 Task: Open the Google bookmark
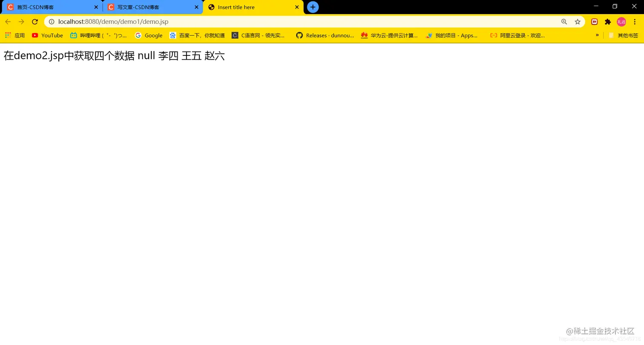(x=149, y=35)
